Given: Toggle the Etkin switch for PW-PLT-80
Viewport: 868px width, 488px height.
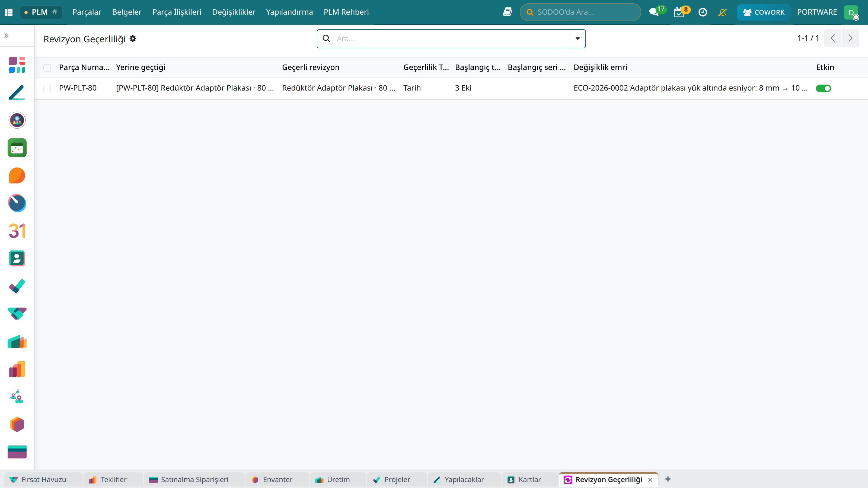Looking at the screenshot, I should coord(823,88).
